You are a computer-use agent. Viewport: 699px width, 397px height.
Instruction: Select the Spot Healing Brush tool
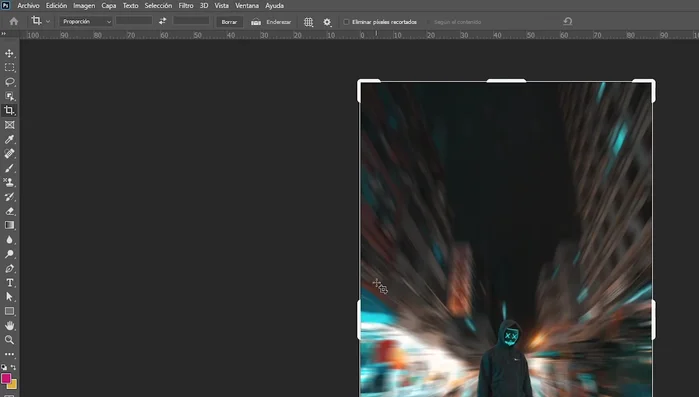9,154
